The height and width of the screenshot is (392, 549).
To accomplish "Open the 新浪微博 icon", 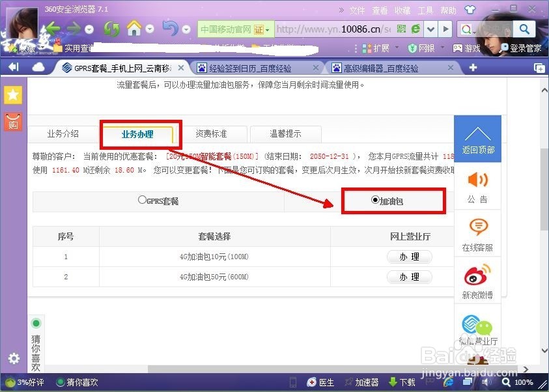I will click(477, 275).
